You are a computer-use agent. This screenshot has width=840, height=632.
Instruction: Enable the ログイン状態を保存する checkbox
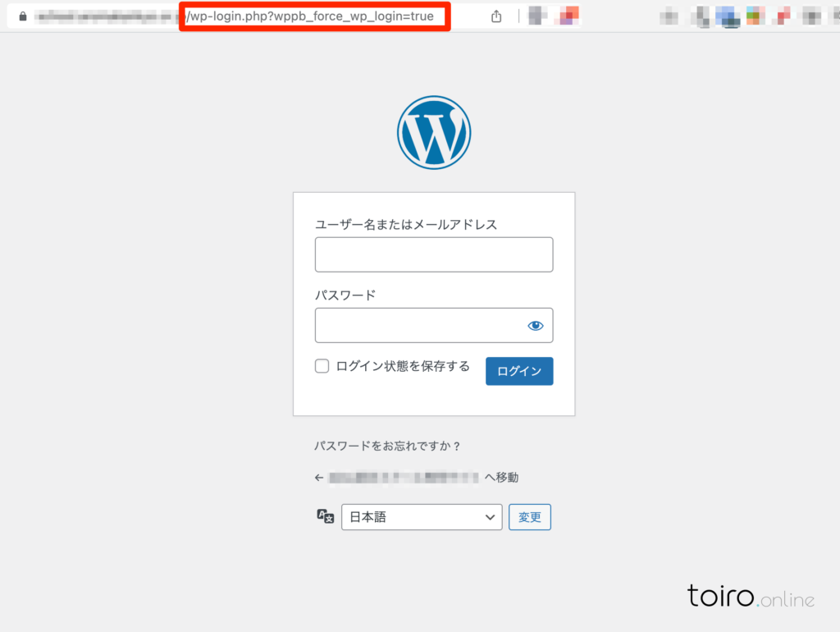(x=322, y=366)
